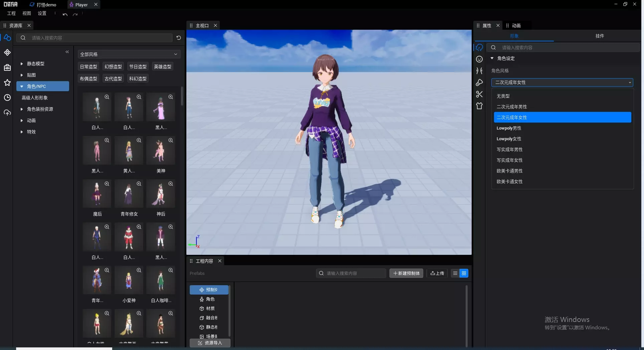Click the undo arrow icon
The height and width of the screenshot is (350, 644).
65,14
